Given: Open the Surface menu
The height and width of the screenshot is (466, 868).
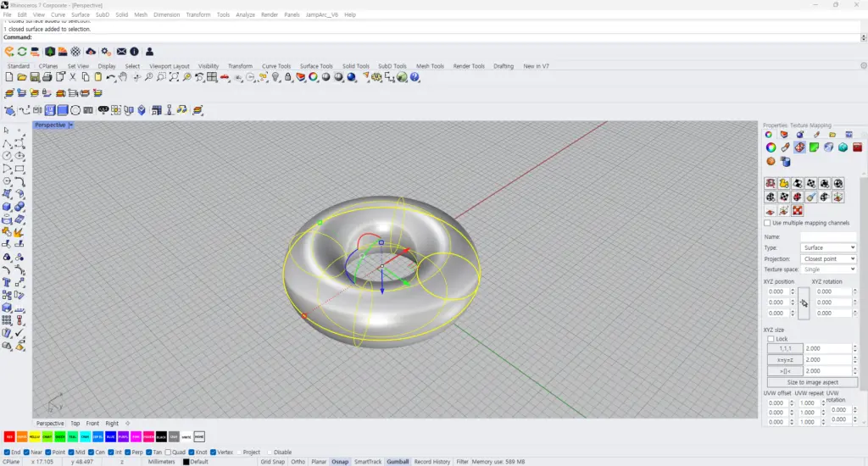Looking at the screenshot, I should [x=81, y=15].
